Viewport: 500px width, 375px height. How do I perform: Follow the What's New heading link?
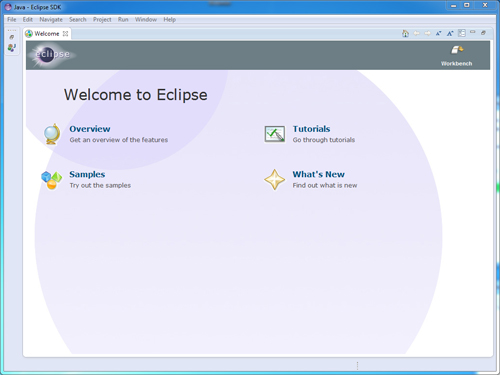(x=319, y=174)
